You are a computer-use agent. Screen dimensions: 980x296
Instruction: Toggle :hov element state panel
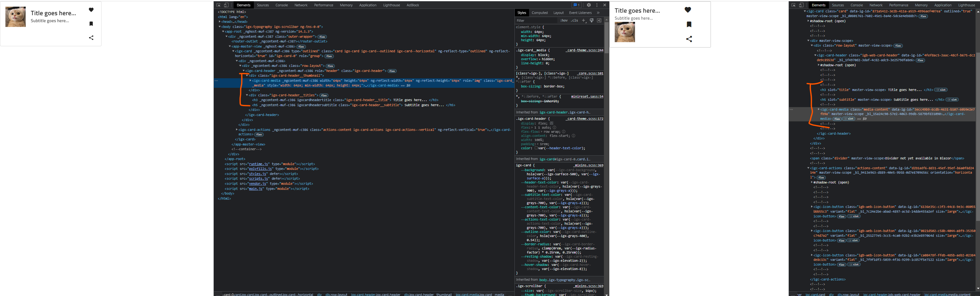click(564, 21)
